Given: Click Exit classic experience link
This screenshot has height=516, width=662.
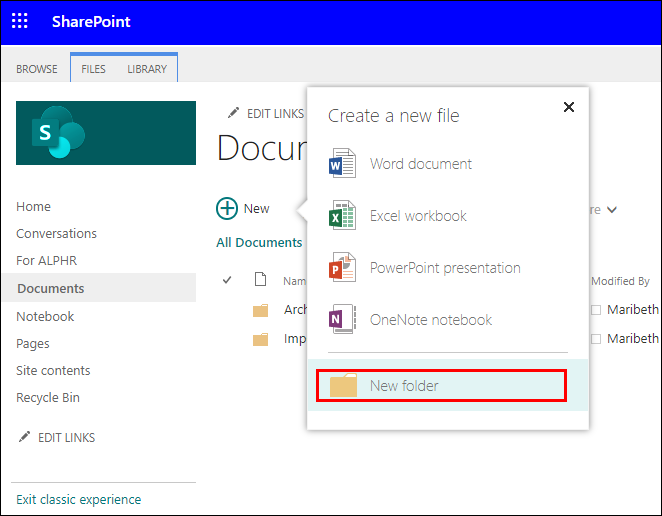Looking at the screenshot, I should point(78,500).
